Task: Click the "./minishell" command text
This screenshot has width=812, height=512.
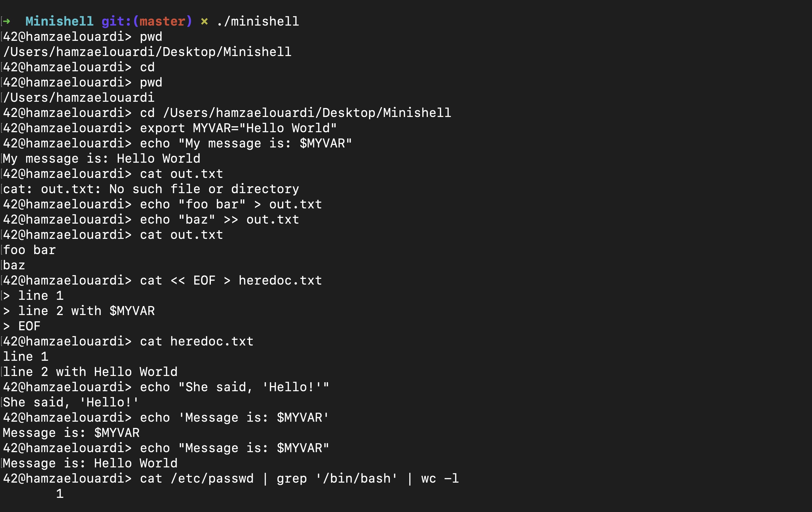Action: (x=258, y=21)
